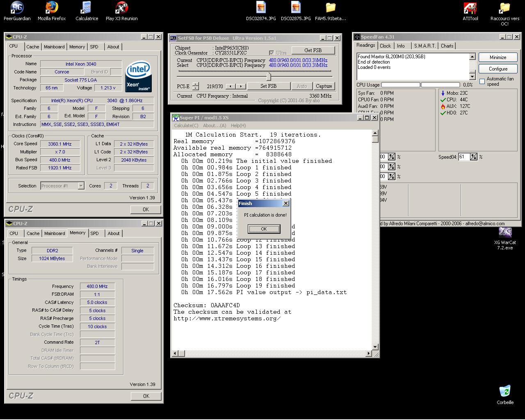Step SetFSB frequency left arrow
This screenshot has width=525, height=420.
(231, 86)
